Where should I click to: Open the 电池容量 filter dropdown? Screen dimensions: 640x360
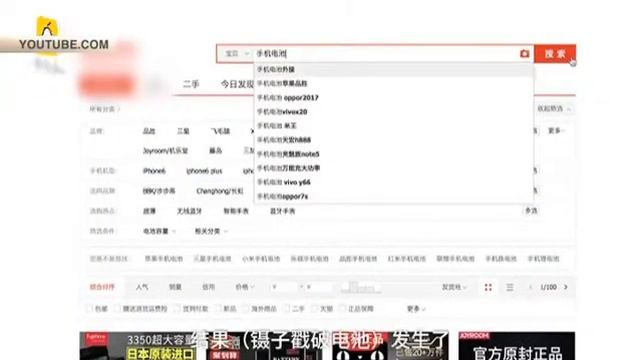click(159, 231)
